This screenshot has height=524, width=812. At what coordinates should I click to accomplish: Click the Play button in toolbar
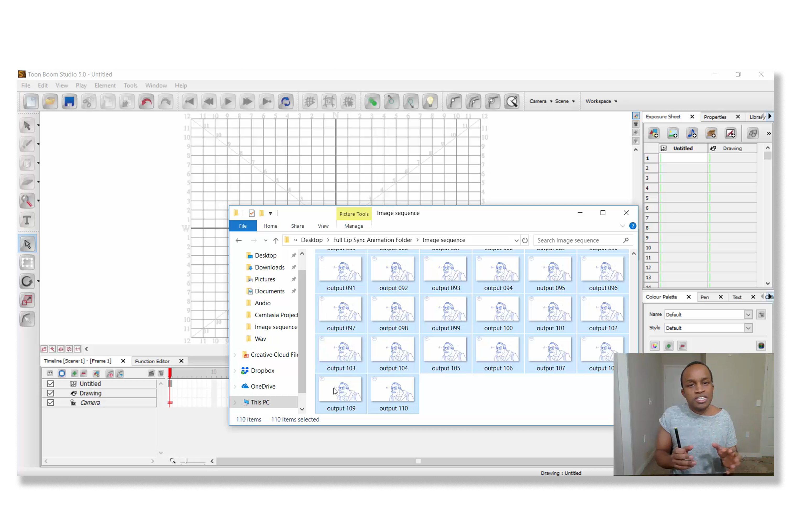tap(228, 101)
